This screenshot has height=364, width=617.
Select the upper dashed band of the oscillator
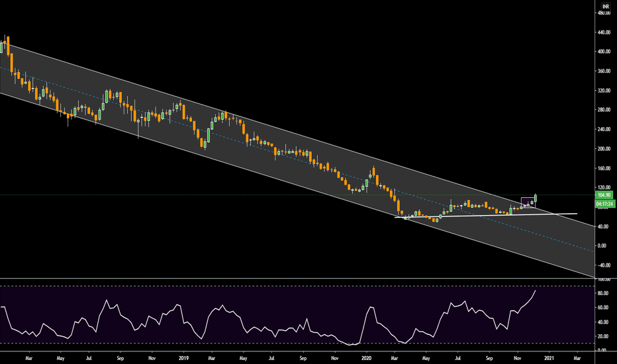coord(297,286)
